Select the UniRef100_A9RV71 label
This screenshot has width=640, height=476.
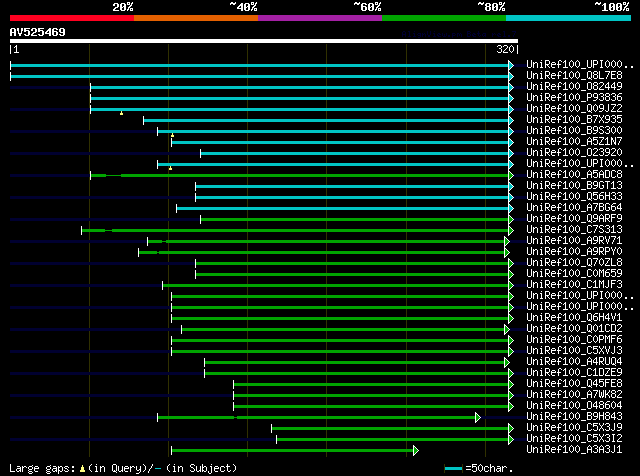(x=574, y=241)
